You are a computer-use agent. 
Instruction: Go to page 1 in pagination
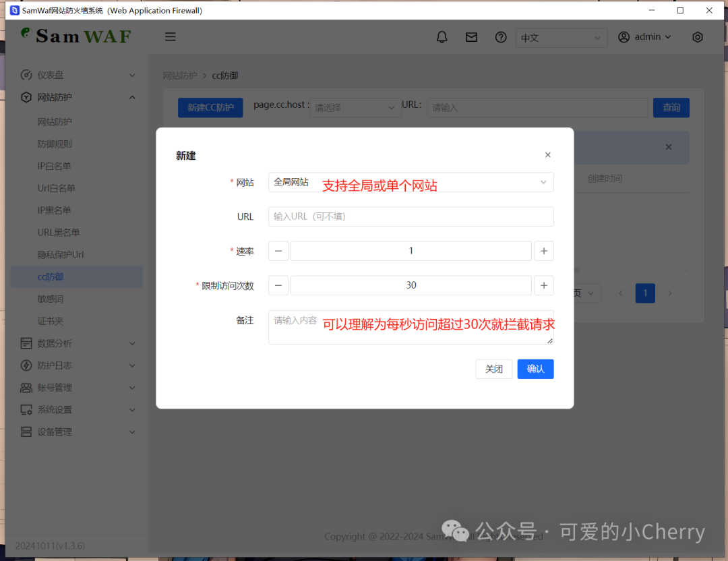tap(645, 293)
